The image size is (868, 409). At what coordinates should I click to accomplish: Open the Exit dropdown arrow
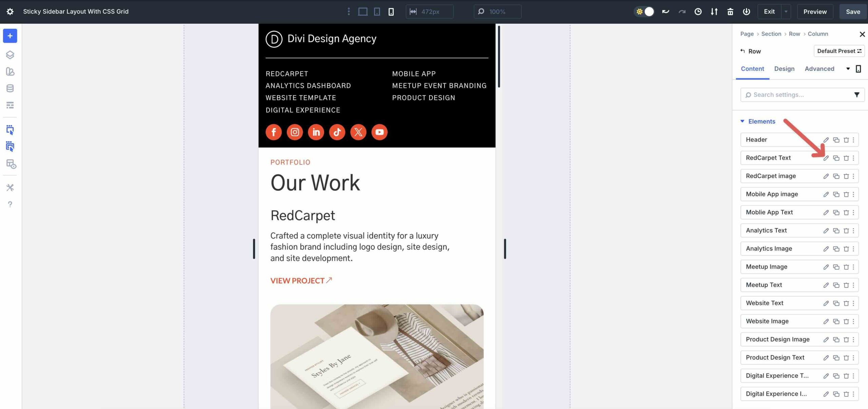[787, 11]
